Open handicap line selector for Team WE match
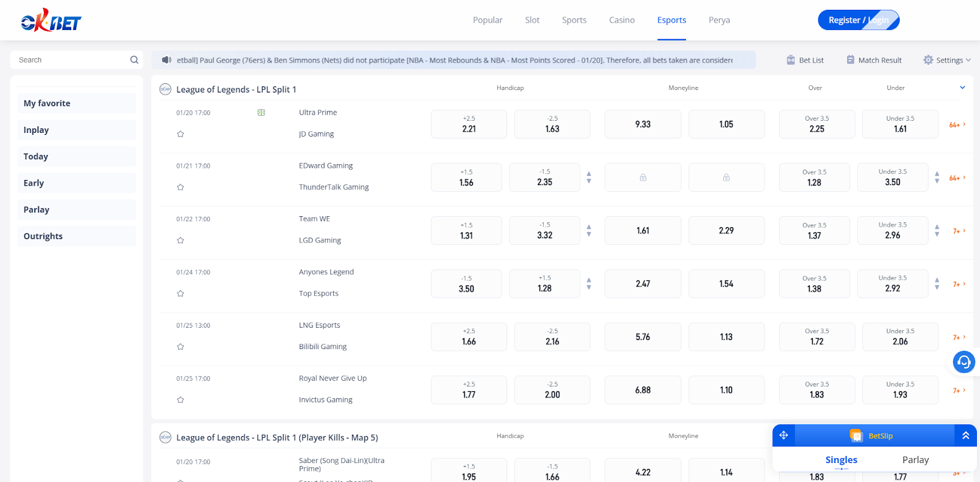 (x=589, y=230)
